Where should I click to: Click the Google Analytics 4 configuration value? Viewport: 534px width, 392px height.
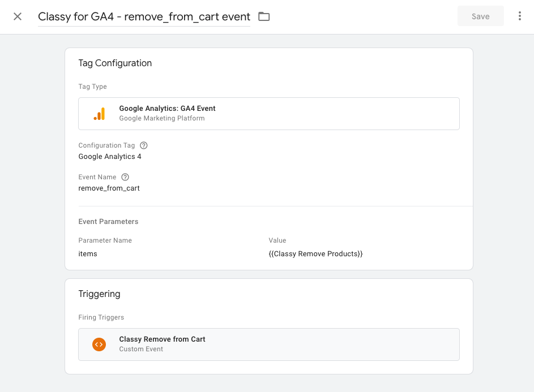pyautogui.click(x=110, y=157)
